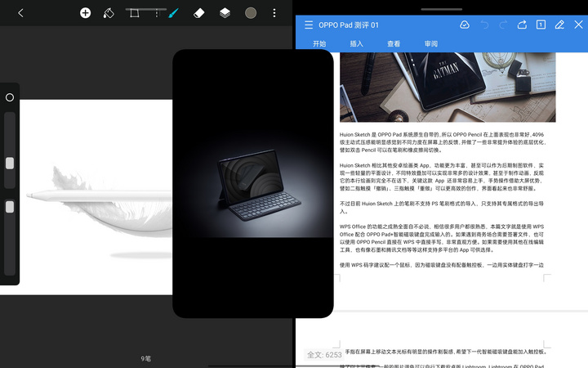Open the layers panel
The image size is (588, 368).
click(225, 13)
